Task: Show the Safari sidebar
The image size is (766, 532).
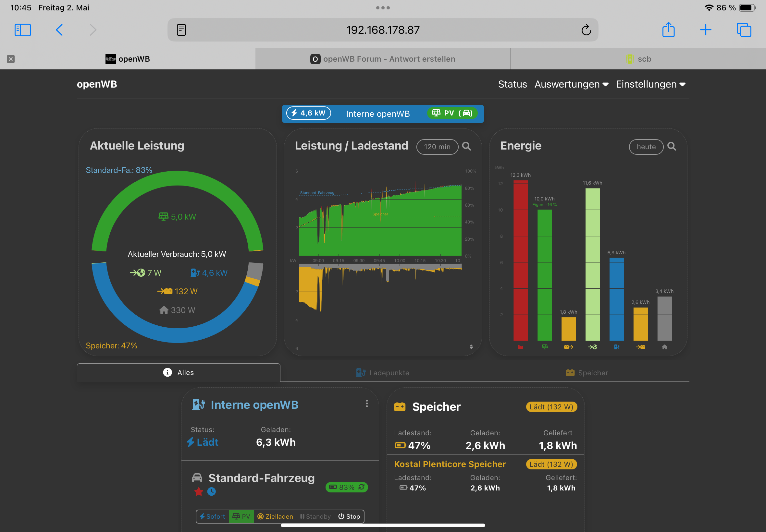Action: (x=23, y=30)
